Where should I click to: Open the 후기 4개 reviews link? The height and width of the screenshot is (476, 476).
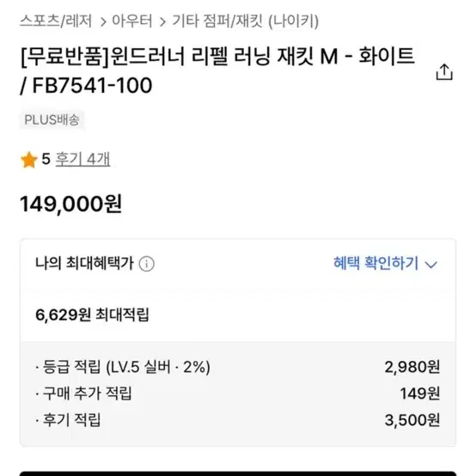pos(82,159)
